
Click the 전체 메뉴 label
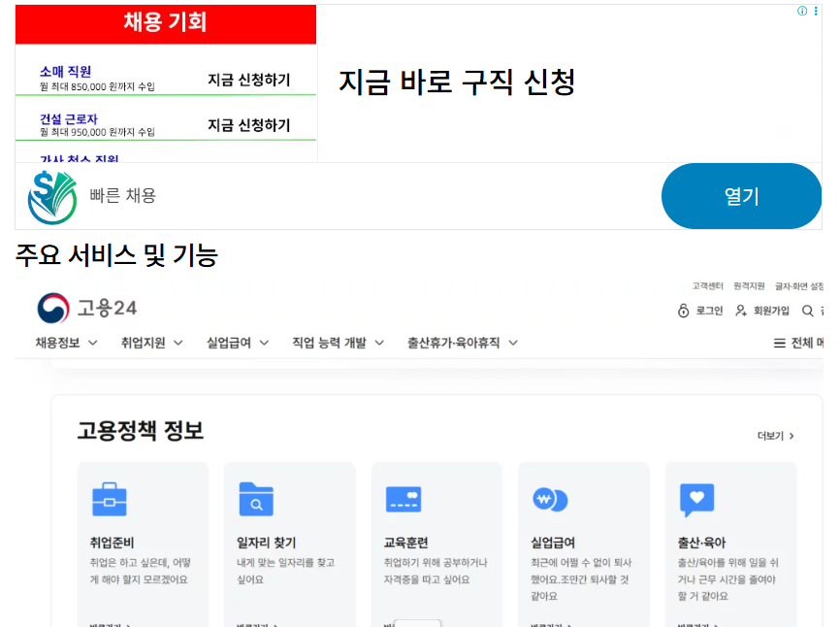point(807,343)
